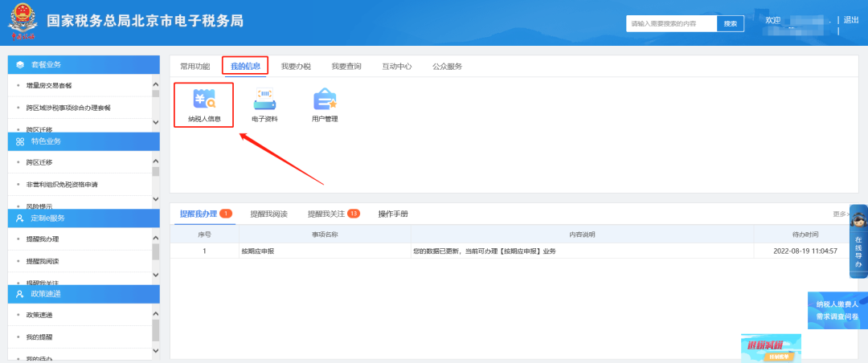The width and height of the screenshot is (868, 363).
Task: Open the 退税减税 promotional banner
Action: 770,347
